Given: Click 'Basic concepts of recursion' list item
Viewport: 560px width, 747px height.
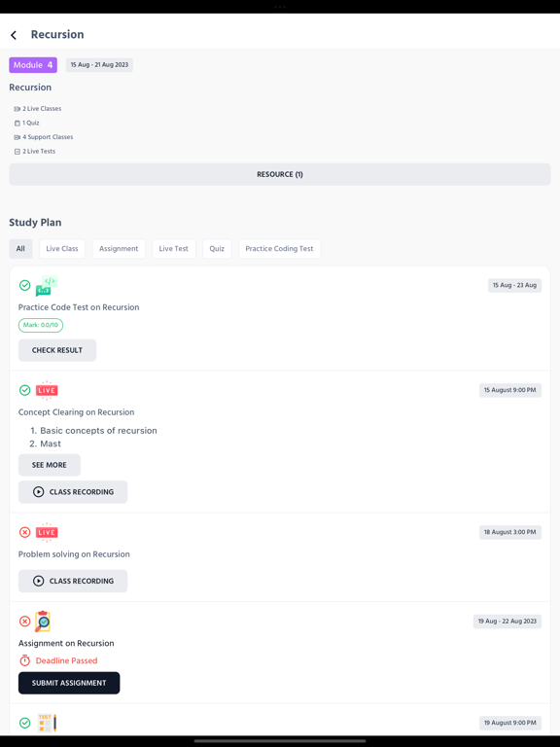Looking at the screenshot, I should 98,431.
